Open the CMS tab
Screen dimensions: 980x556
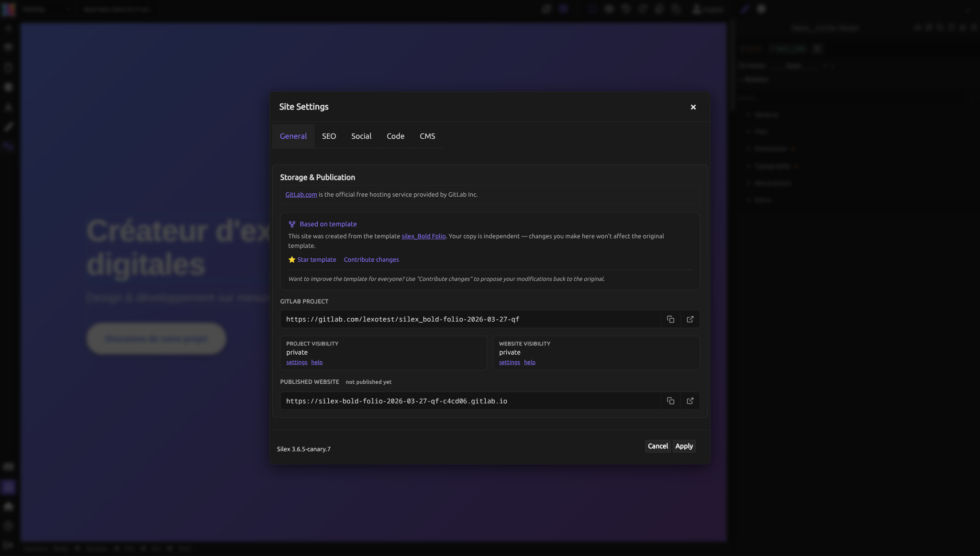[x=427, y=136]
